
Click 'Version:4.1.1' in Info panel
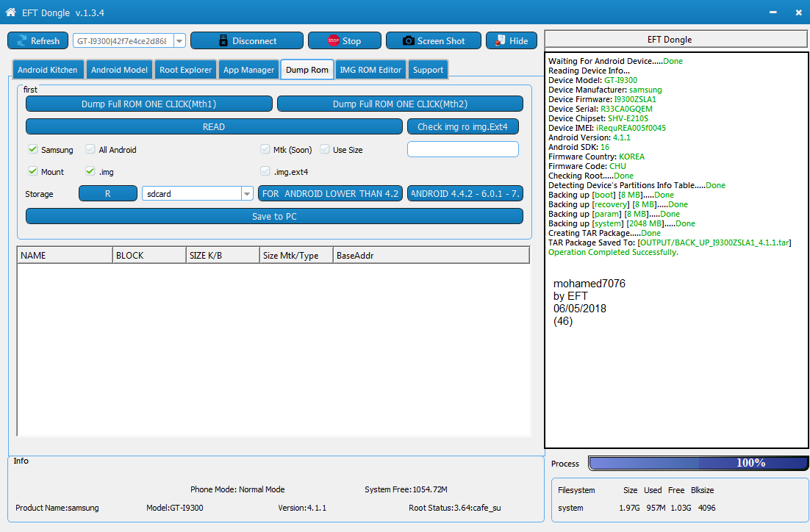click(302, 508)
